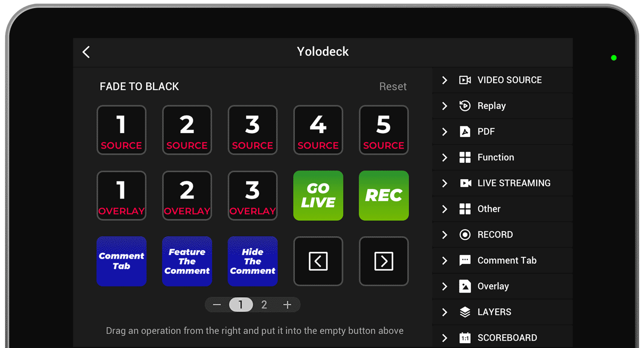Click the Other grid icon
Screen dimensions: 644x348
pyautogui.click(x=465, y=209)
